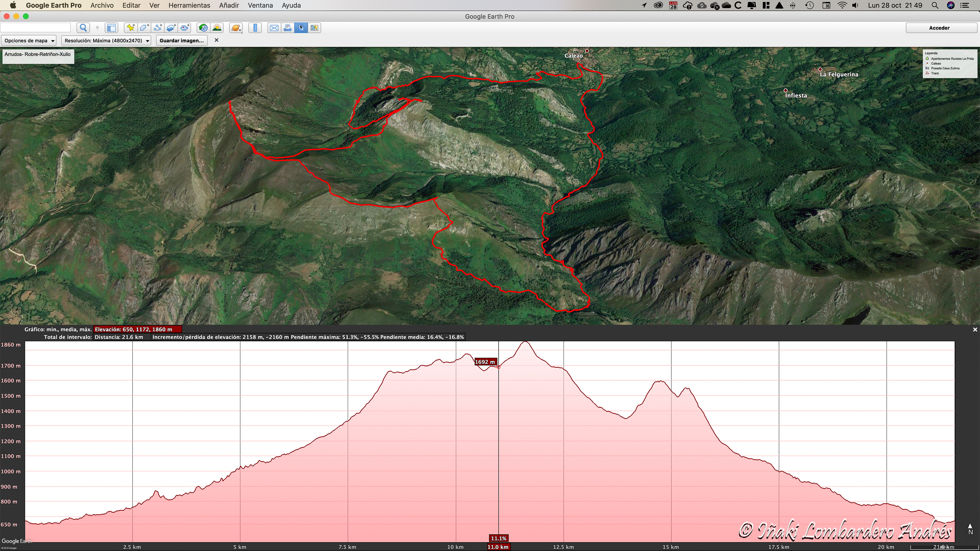Open the Google Earth Pro application menu
Image resolution: width=980 pixels, height=551 pixels.
click(54, 5)
